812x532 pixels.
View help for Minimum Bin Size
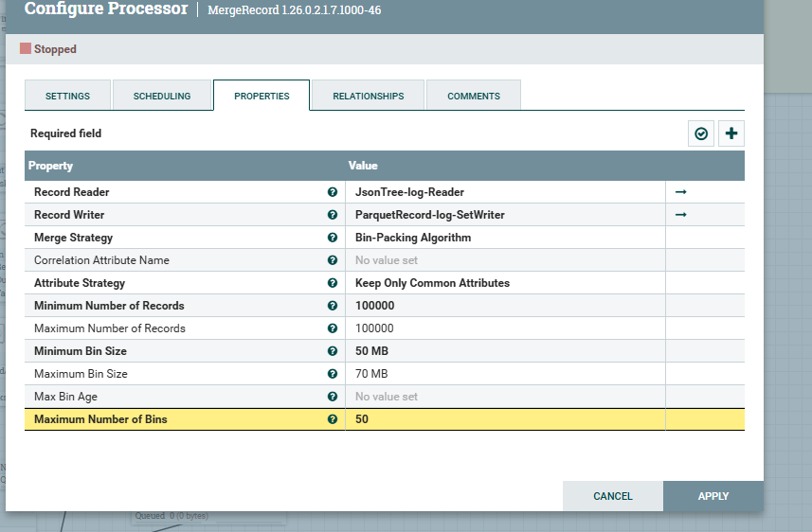[333, 351]
